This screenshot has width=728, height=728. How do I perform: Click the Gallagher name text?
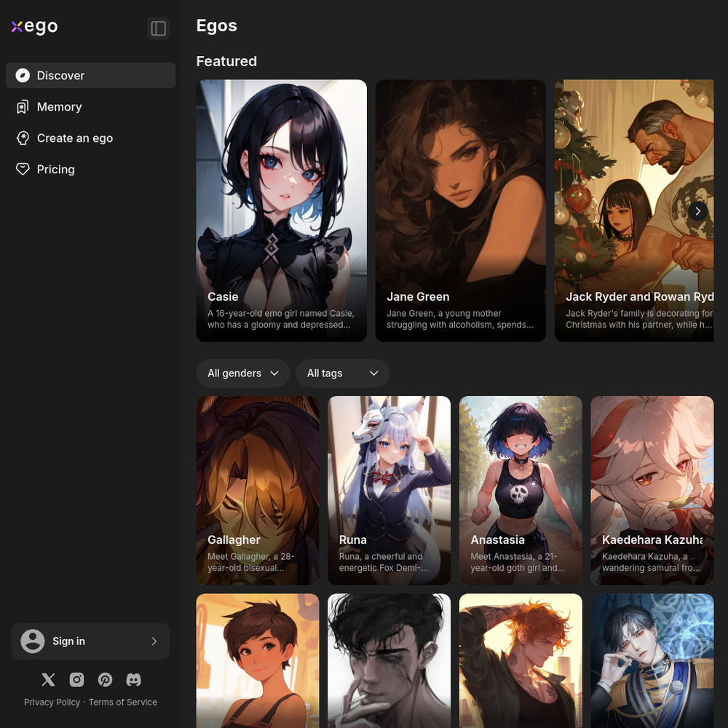234,540
